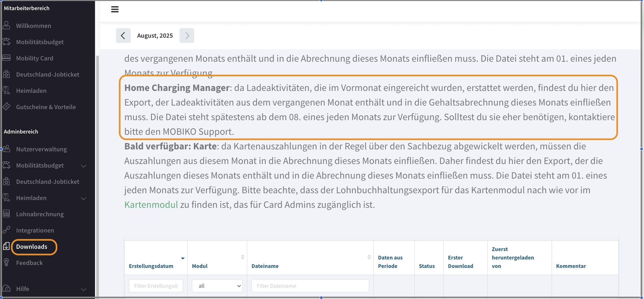Open the Kartenmodul link

(x=151, y=205)
